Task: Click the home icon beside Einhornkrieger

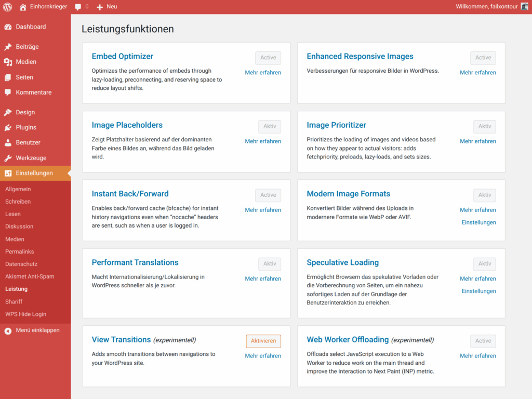Action: (23, 7)
